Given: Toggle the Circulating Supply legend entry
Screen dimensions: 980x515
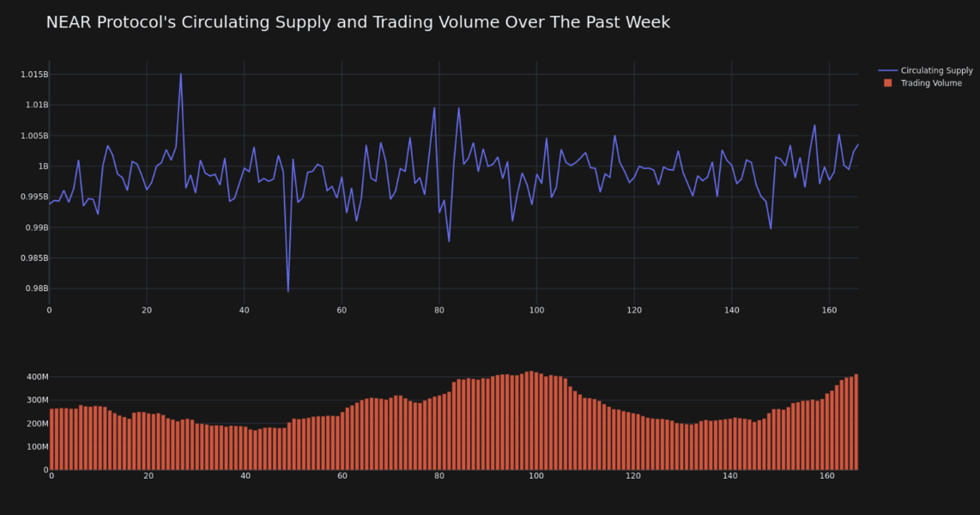Looking at the screenshot, I should 925,70.
